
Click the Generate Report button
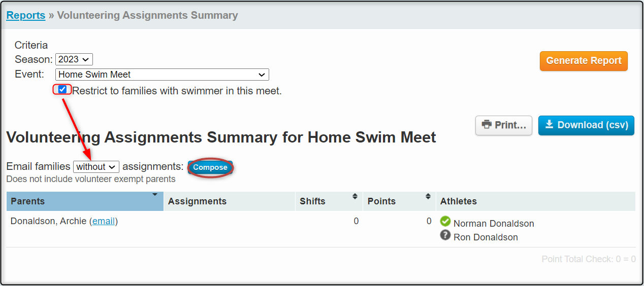coord(584,61)
